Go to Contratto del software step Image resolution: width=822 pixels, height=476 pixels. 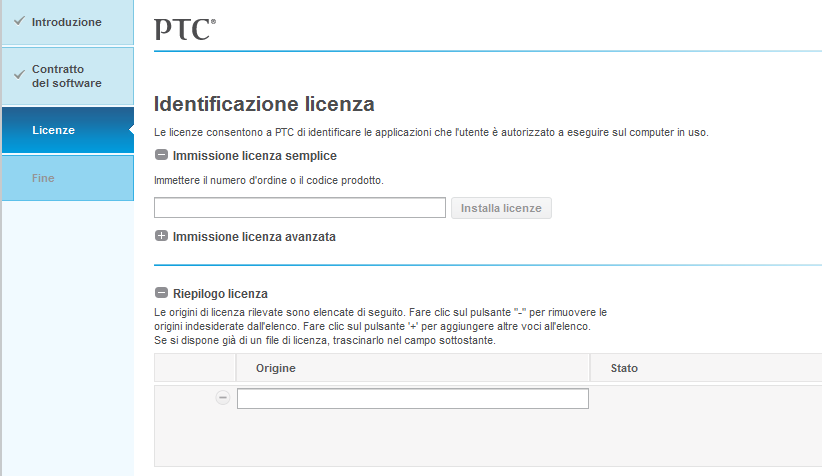pos(68,76)
